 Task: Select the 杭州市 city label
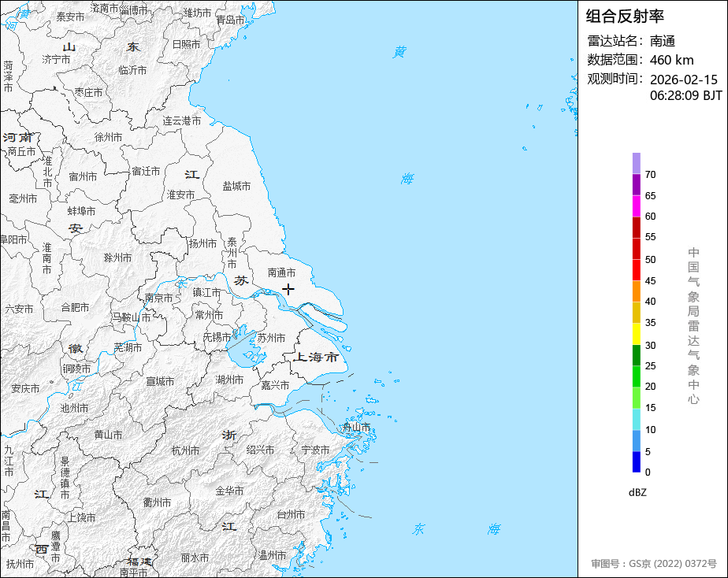coord(185,450)
